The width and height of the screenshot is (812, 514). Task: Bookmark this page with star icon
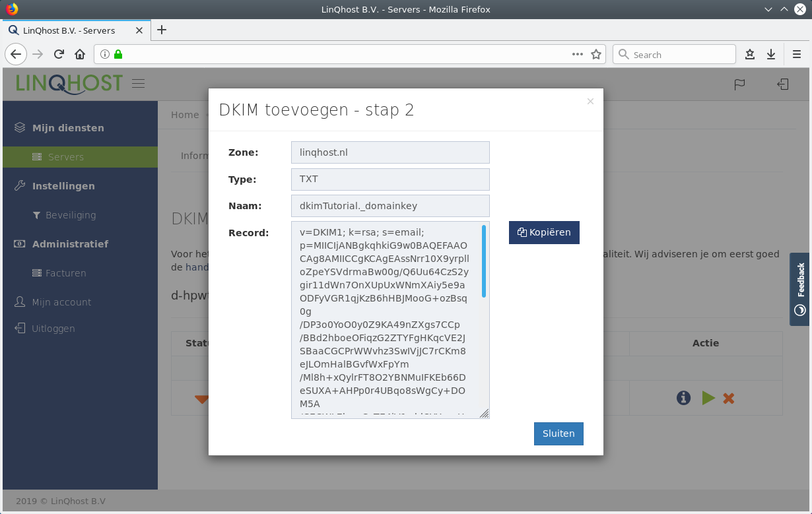(x=596, y=54)
